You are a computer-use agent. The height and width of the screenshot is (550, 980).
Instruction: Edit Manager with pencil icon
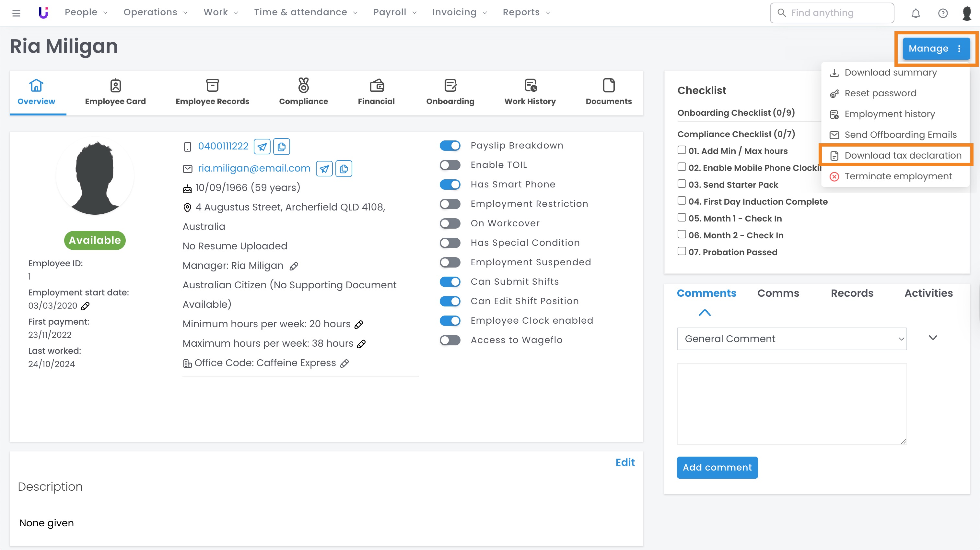pos(293,266)
